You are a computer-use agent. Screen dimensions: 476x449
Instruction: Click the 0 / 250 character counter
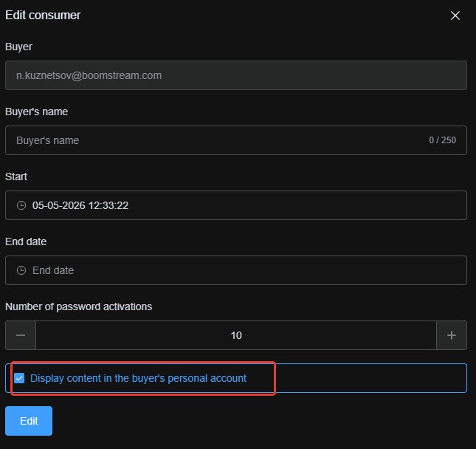442,140
